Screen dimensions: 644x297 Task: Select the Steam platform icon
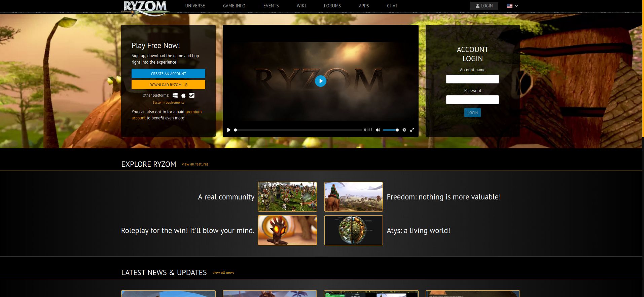[x=192, y=96]
